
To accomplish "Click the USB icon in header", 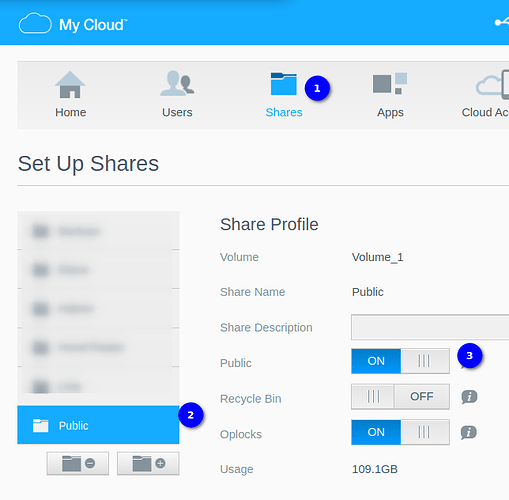I will click(502, 22).
